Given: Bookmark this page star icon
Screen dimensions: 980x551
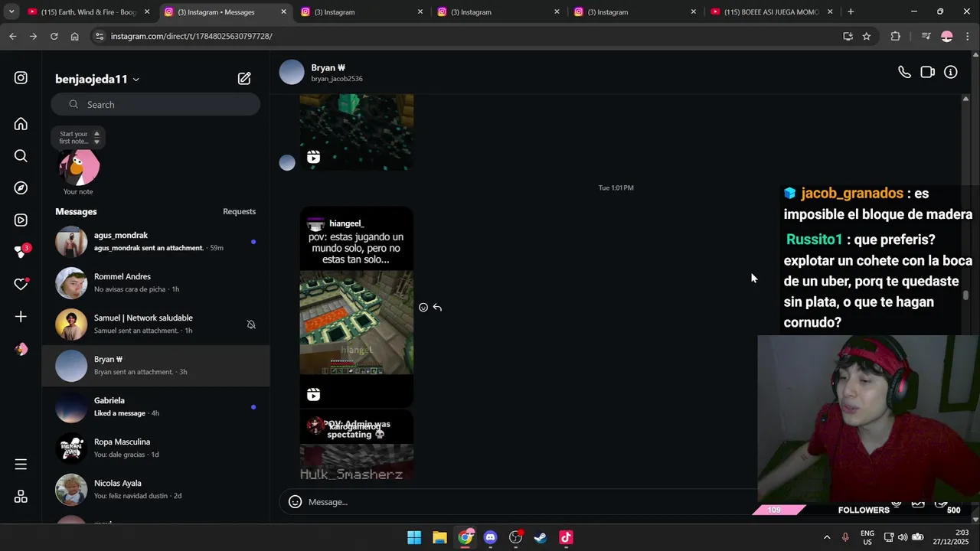Looking at the screenshot, I should pyautogui.click(x=867, y=36).
